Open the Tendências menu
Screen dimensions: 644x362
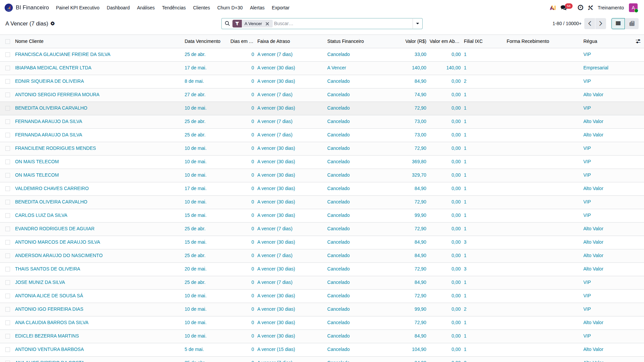(174, 8)
